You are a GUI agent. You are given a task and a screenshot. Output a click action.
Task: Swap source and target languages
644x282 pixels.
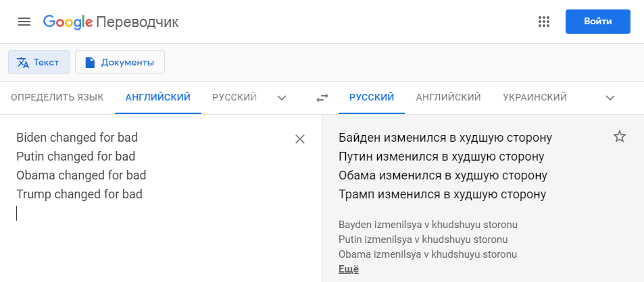322,98
